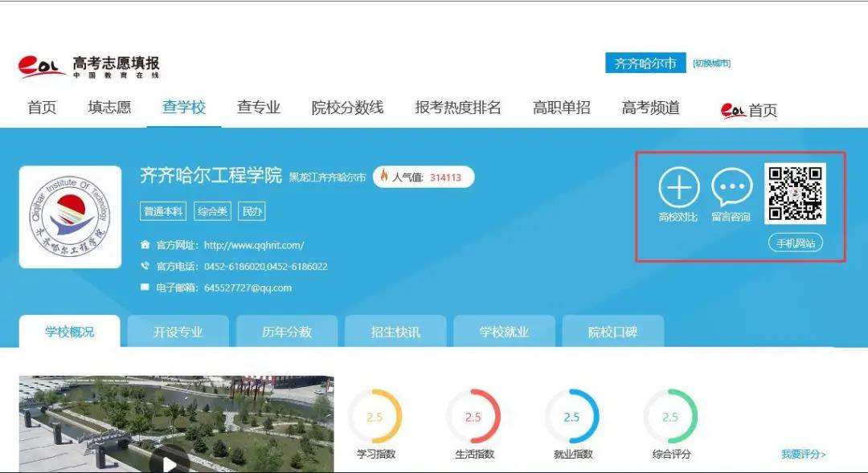
Task: Open 高考频道 in the navigation bar
Action: pyautogui.click(x=650, y=108)
